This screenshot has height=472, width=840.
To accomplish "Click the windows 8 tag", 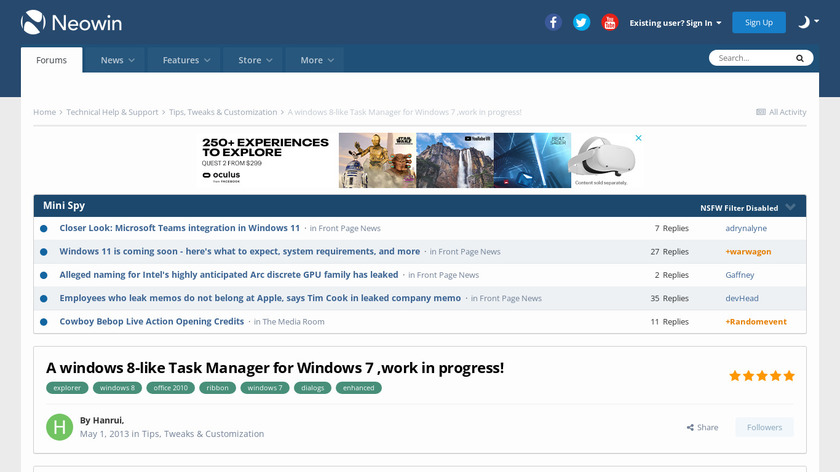I will click(117, 388).
